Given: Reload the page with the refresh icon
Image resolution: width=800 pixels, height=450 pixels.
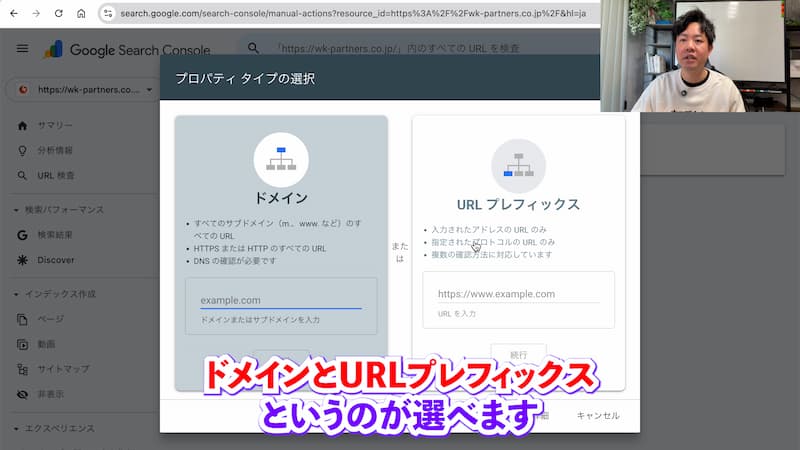Looking at the screenshot, I should 59,13.
